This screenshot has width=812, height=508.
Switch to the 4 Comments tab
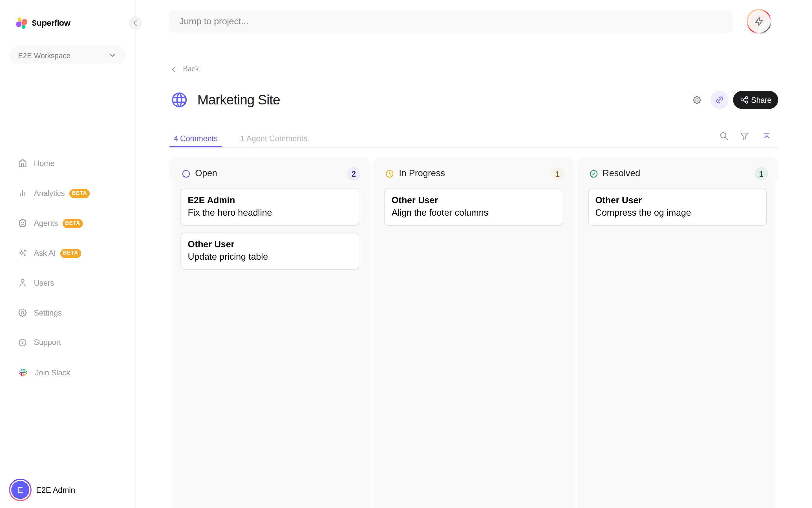click(x=195, y=138)
